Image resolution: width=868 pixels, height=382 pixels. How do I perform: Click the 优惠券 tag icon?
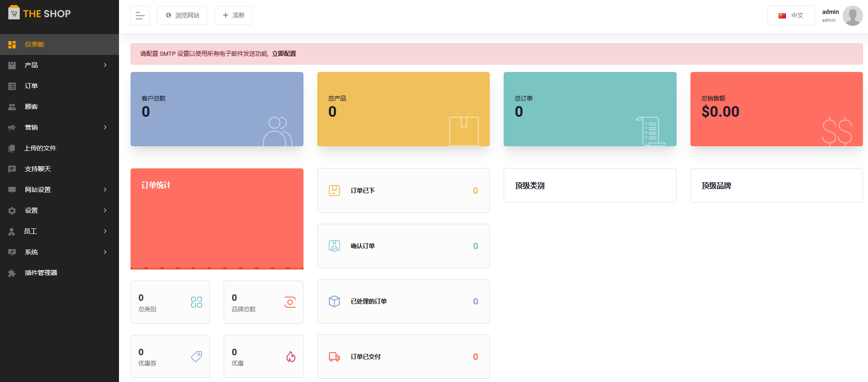click(196, 356)
